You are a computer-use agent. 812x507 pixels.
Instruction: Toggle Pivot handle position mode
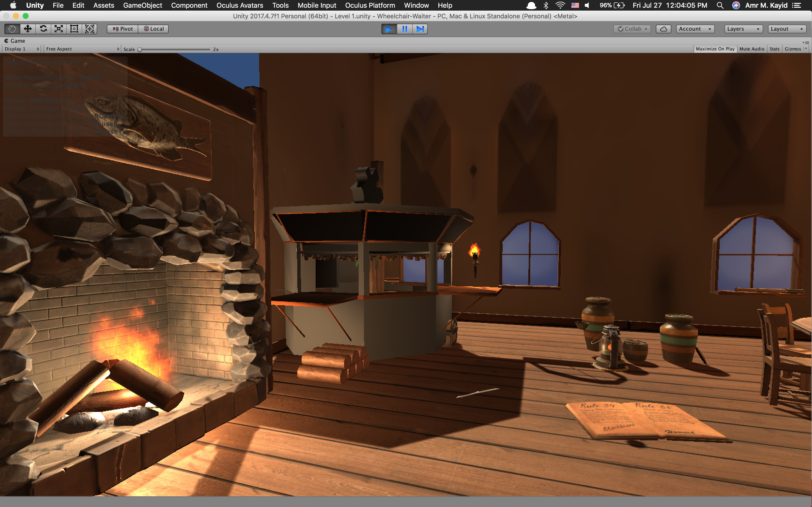point(123,29)
